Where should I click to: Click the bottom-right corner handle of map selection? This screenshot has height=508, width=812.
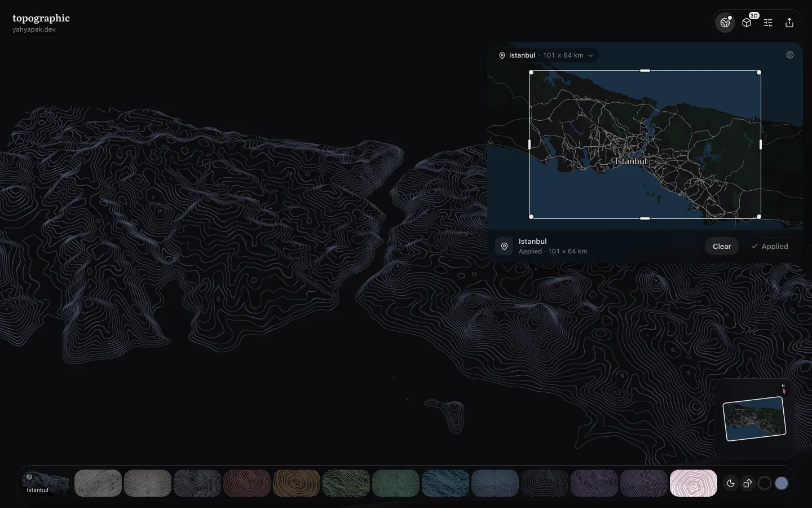pos(759,217)
